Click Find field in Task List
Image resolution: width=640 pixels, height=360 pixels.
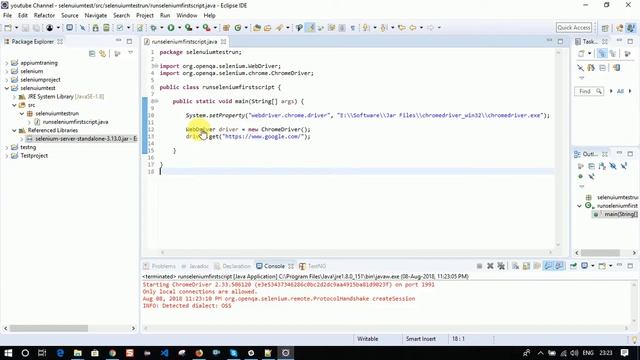[x=589, y=91]
